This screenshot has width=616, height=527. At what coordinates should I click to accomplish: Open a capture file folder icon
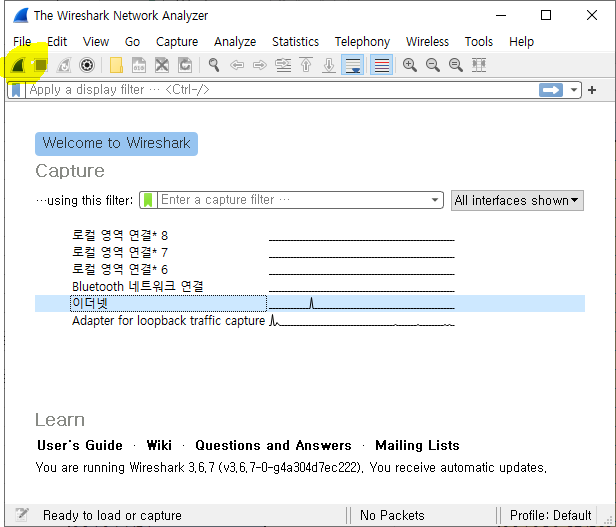click(116, 65)
